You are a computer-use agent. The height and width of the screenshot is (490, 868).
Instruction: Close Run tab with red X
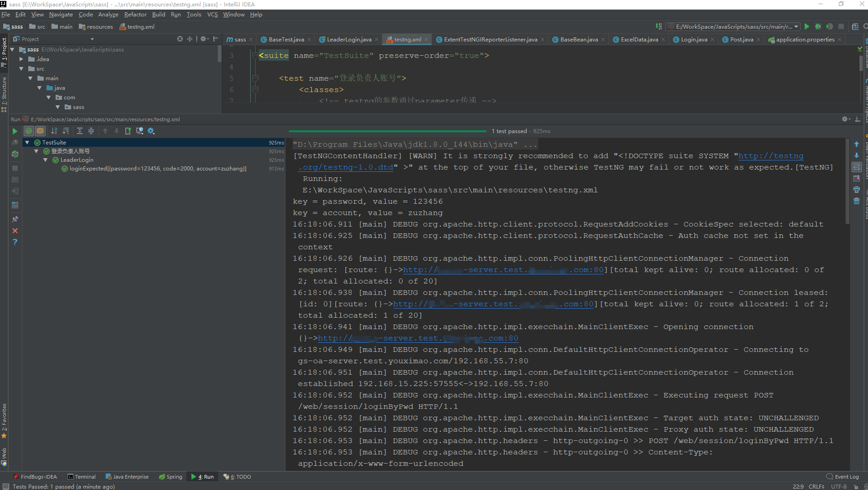click(15, 231)
